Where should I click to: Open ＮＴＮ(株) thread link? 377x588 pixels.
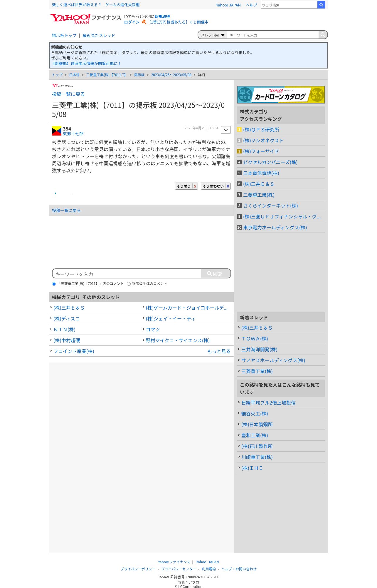[x=64, y=330]
